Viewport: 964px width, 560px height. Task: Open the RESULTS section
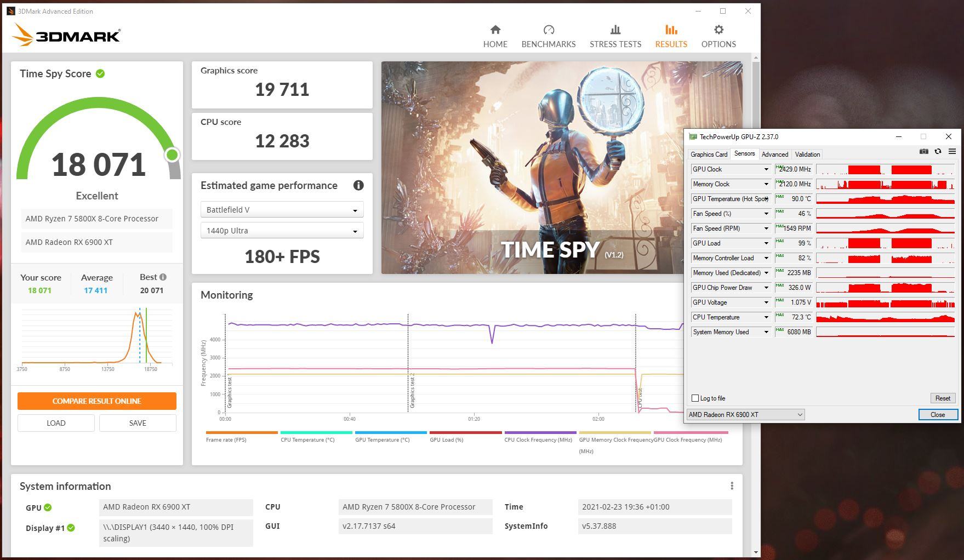point(671,36)
